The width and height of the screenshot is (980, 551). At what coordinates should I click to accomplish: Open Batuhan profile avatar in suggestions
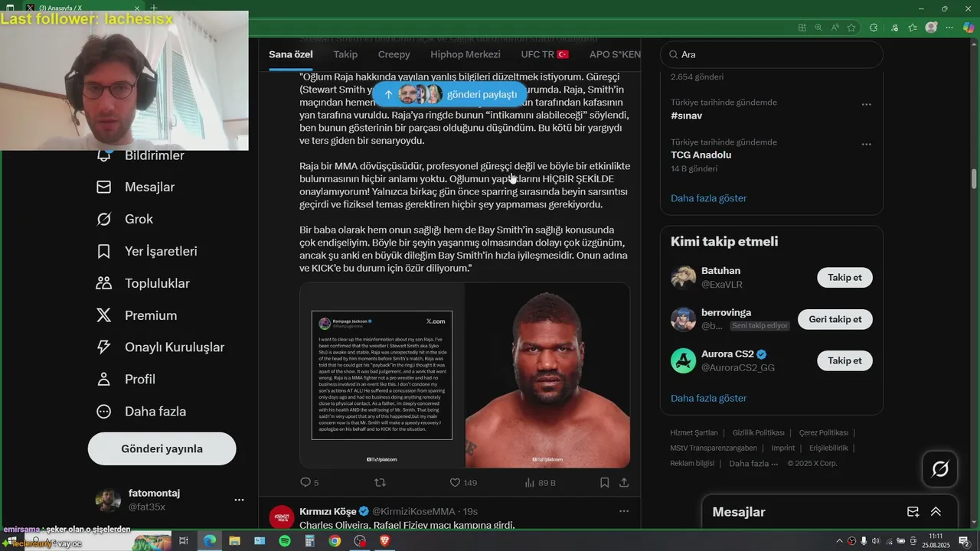pyautogui.click(x=683, y=278)
